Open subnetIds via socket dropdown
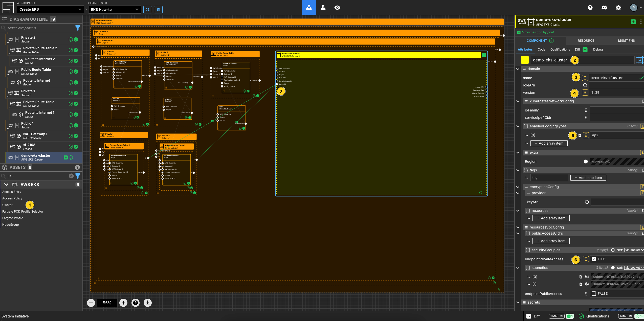 pos(634,268)
